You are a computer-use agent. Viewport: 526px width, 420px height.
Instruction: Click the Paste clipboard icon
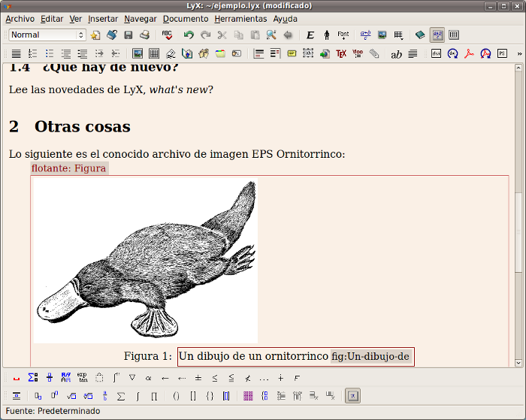coord(255,35)
